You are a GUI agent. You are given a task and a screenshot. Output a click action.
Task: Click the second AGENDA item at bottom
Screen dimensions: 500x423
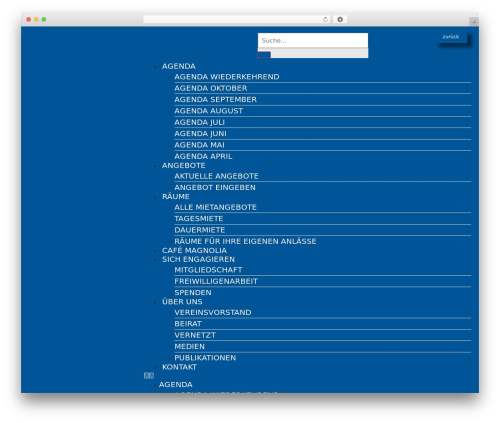(176, 385)
